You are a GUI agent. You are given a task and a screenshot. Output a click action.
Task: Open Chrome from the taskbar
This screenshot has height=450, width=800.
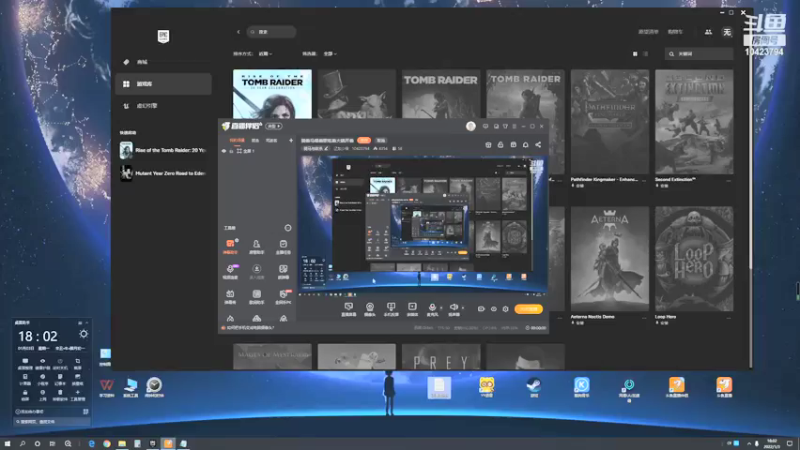[107, 444]
